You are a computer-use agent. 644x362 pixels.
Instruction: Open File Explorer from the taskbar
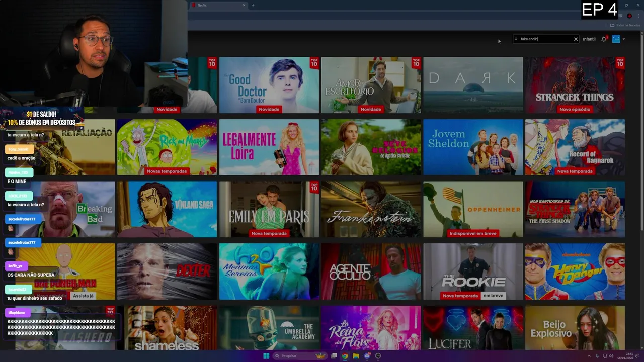[x=356, y=356]
